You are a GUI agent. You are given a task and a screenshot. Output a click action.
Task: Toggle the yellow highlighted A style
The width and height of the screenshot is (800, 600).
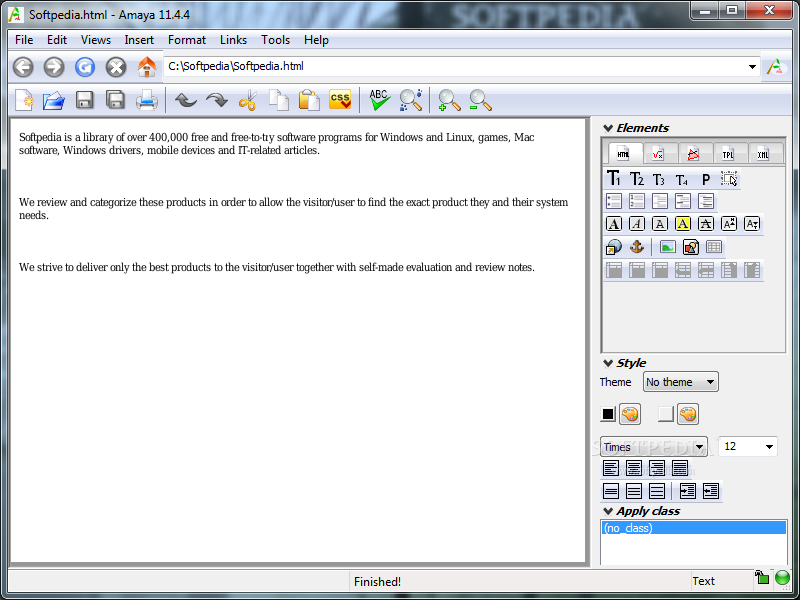pyautogui.click(x=683, y=224)
